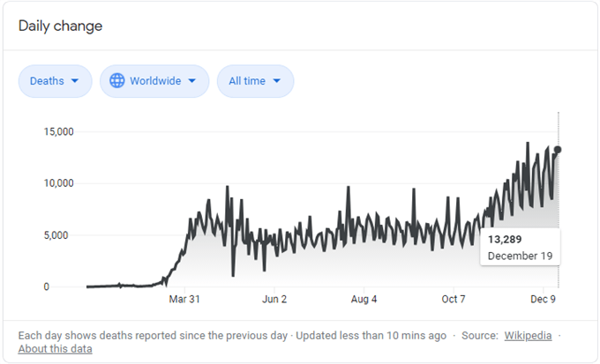Click the Oct 7 axis label

pyautogui.click(x=454, y=300)
